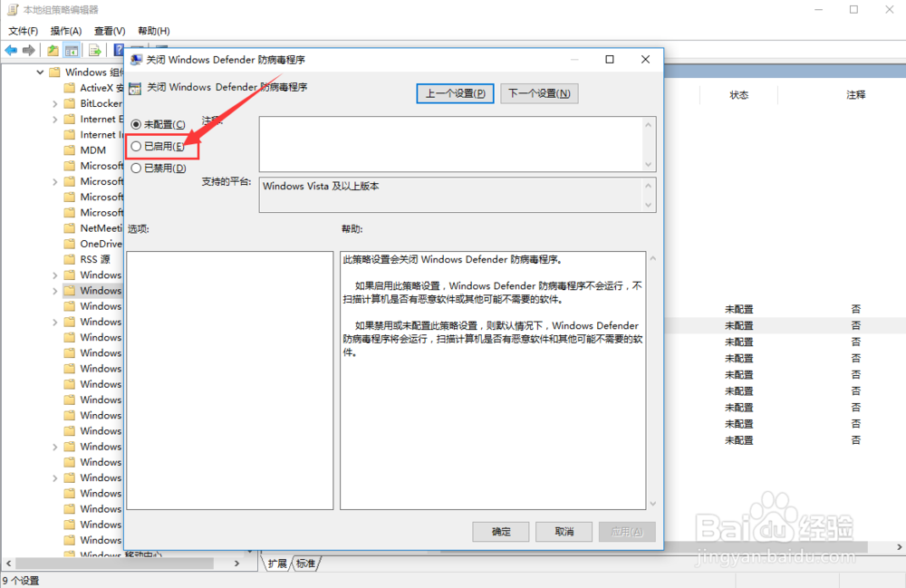Click the export list toolbar icon
Screen dimensions: 906x588
pyautogui.click(x=95, y=50)
